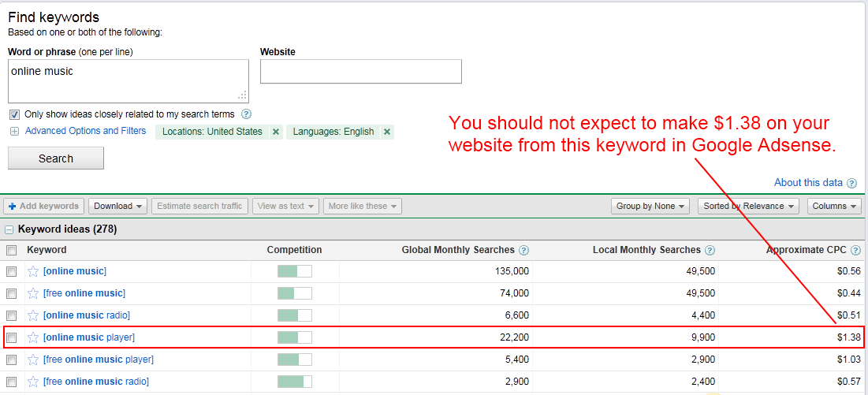This screenshot has width=868, height=395.
Task: Open Local Monthly Searches help icon
Action: [x=710, y=250]
